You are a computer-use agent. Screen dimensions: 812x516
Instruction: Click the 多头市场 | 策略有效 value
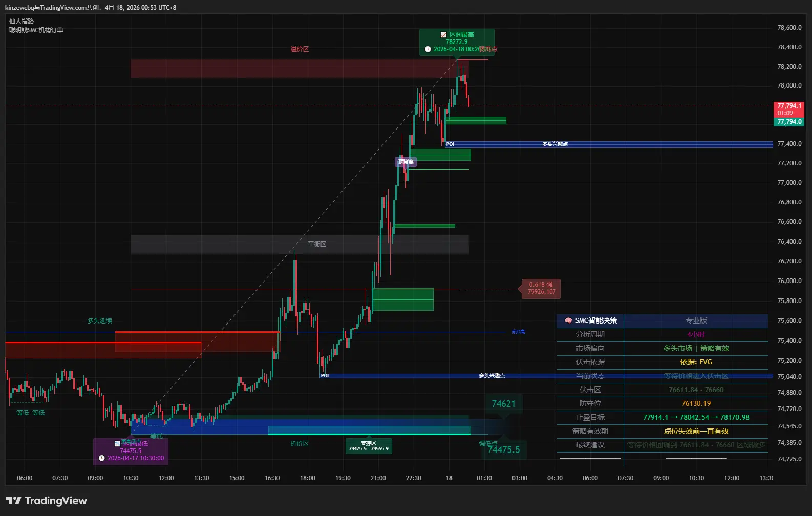click(x=696, y=348)
